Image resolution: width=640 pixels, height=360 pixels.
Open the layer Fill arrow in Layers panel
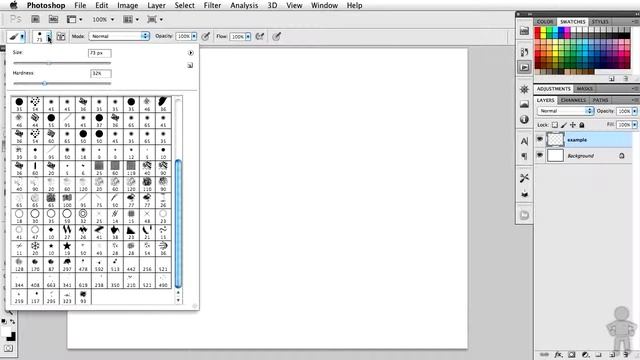[x=635, y=125]
